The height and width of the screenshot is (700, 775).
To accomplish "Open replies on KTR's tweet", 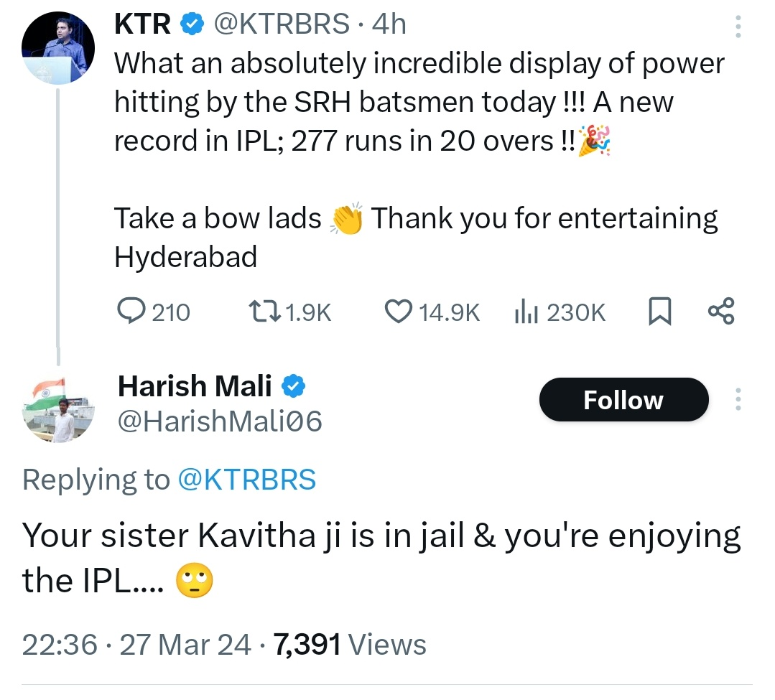I will pos(153,312).
